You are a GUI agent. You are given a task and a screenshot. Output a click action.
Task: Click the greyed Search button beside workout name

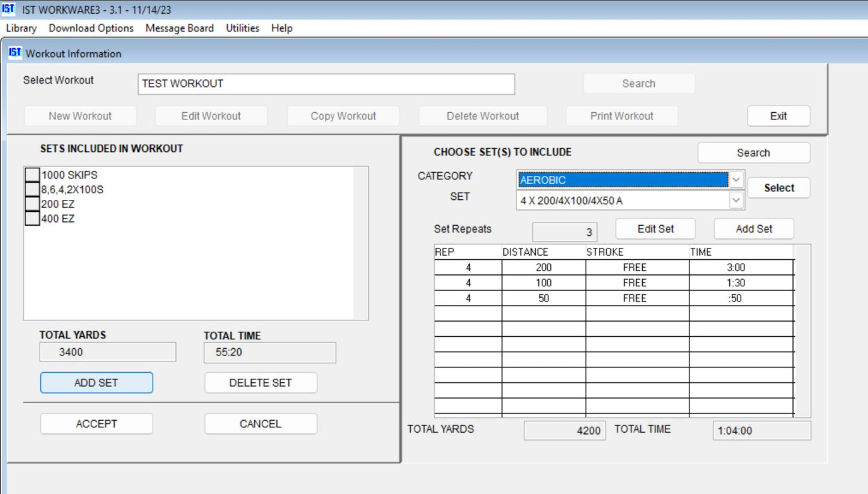pyautogui.click(x=639, y=83)
